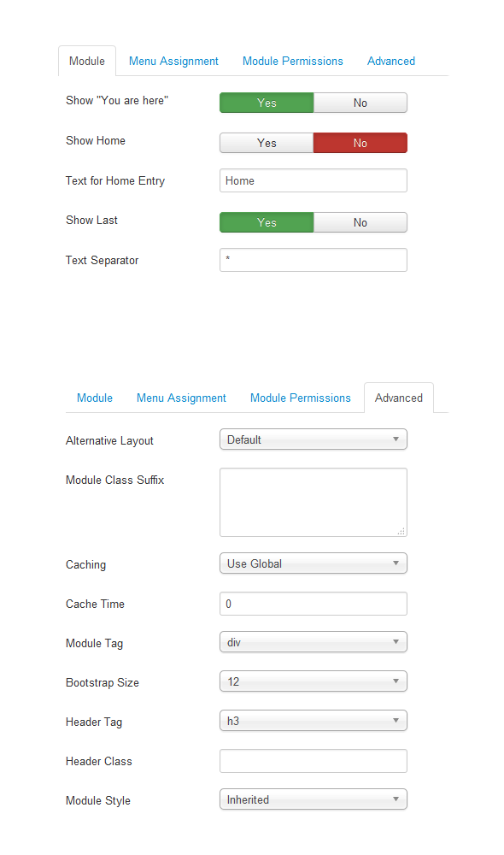The image size is (504, 855).
Task: Select Yes for Show Home
Action: pos(267,143)
